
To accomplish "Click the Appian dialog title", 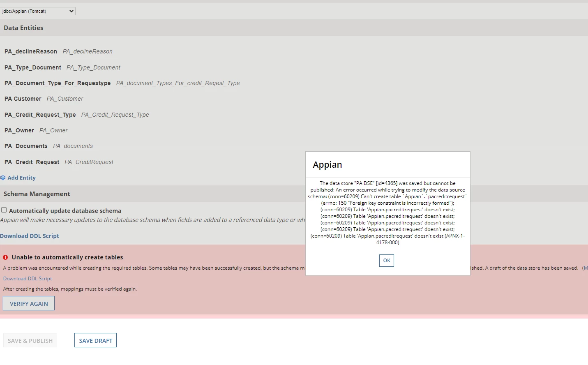I will [x=327, y=165].
